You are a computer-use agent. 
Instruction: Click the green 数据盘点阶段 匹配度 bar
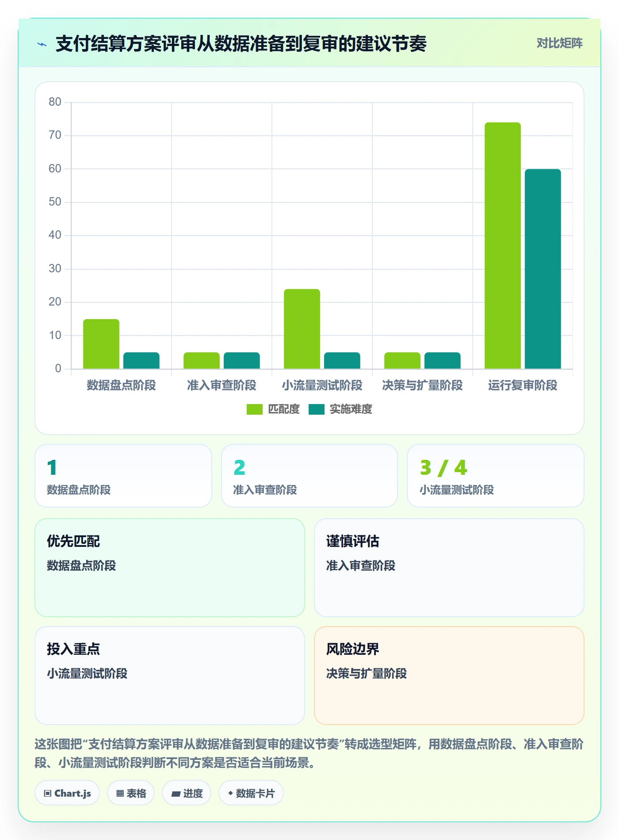(101, 344)
